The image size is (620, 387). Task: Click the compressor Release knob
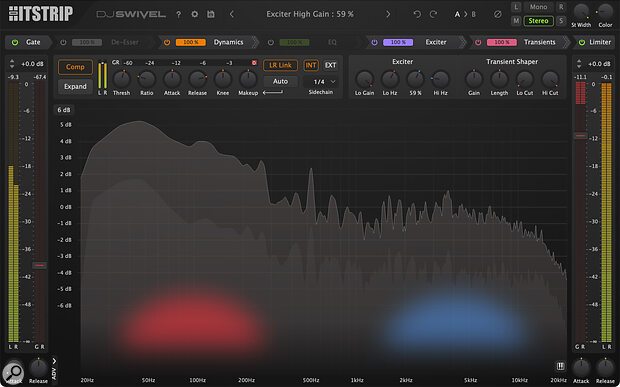[x=197, y=79]
